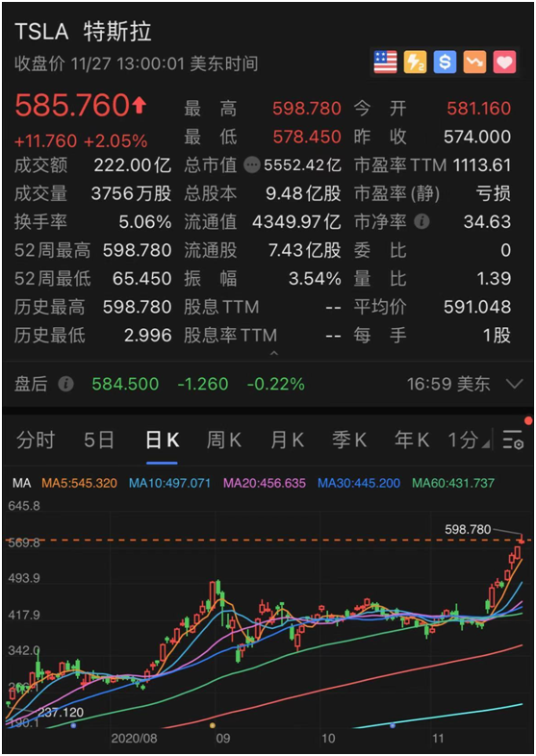Tap the TSLA 特斯拉 title
536x756 pixels.
[83, 32]
